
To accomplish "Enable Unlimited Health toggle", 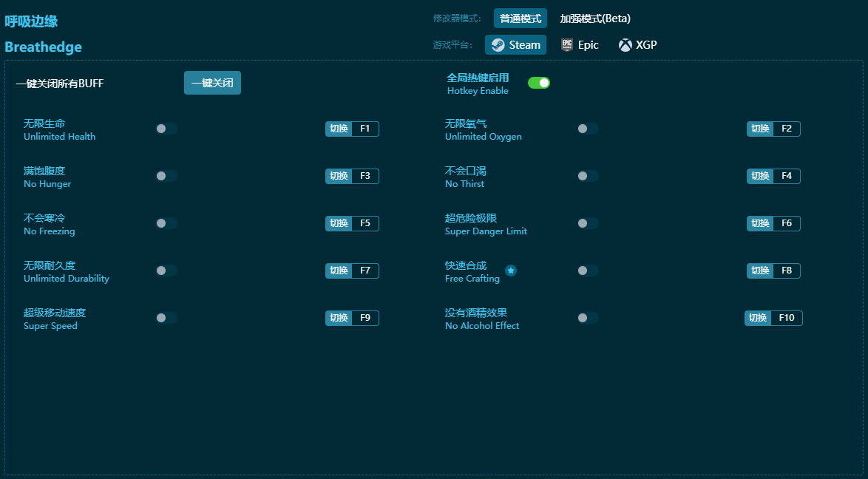I will pyautogui.click(x=166, y=129).
